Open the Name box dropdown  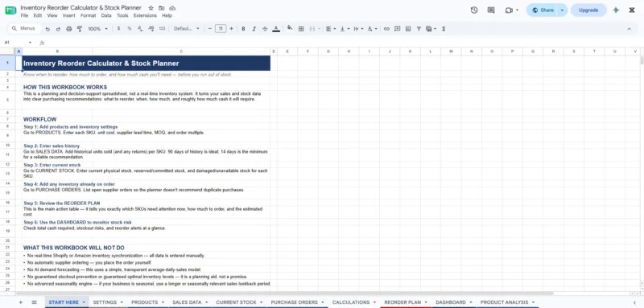click(30, 43)
